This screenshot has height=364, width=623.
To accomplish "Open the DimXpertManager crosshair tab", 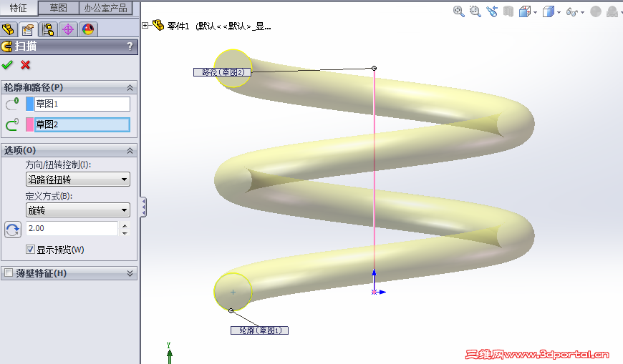I will [x=68, y=29].
